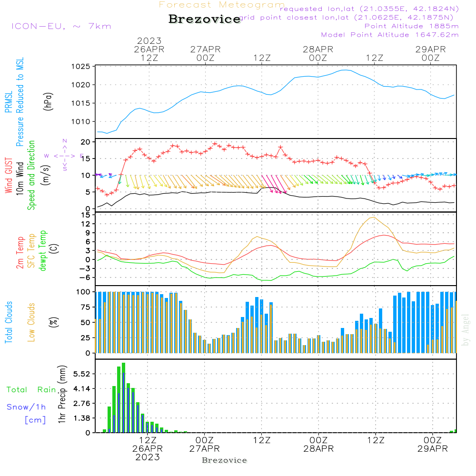Click the Pressure Reduced to MSL label
476x476 pixels.
(20, 102)
